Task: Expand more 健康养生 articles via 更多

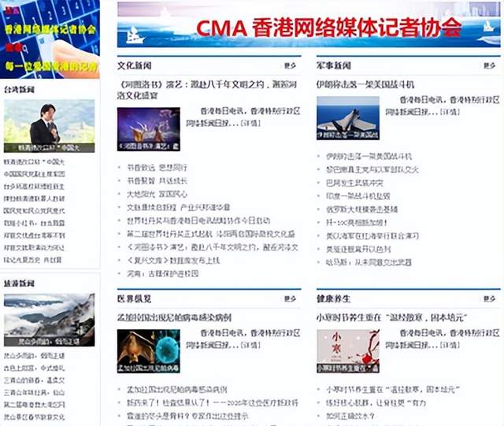Action: coord(489,299)
